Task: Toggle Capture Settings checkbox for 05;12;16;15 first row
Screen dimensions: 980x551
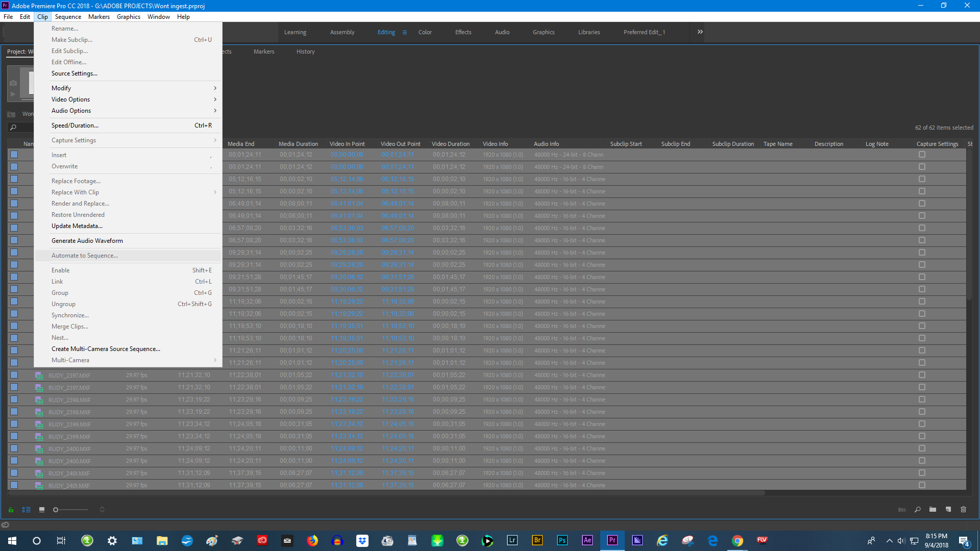Action: (922, 179)
